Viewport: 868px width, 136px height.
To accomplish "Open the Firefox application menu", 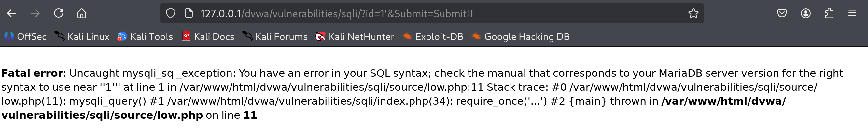I will (x=852, y=13).
